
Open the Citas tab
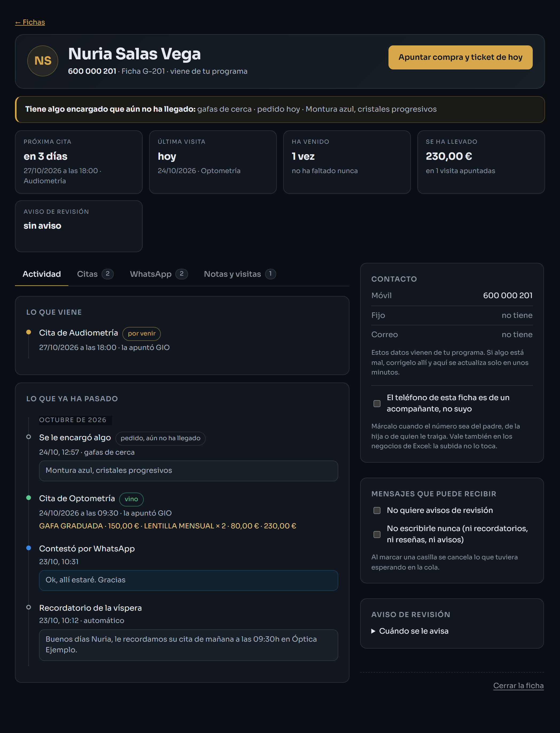(x=95, y=274)
